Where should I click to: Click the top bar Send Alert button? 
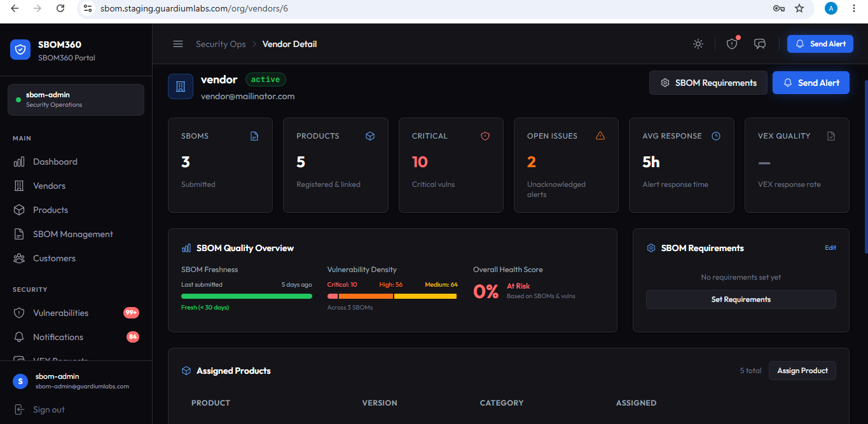(820, 44)
